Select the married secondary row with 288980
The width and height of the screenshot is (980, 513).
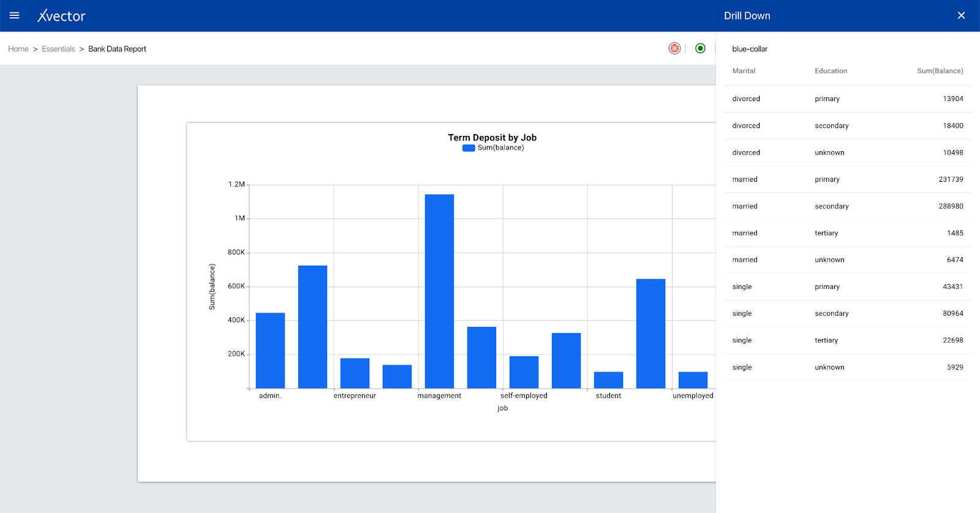847,206
